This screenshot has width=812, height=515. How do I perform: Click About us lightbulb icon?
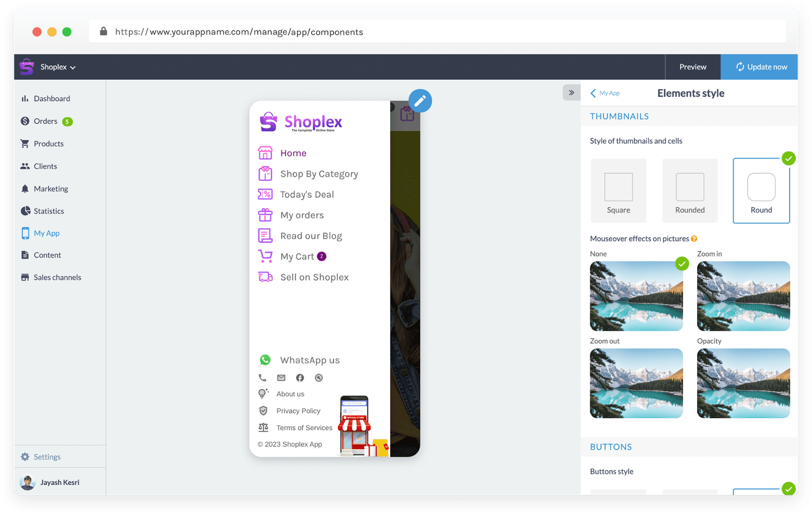point(263,394)
